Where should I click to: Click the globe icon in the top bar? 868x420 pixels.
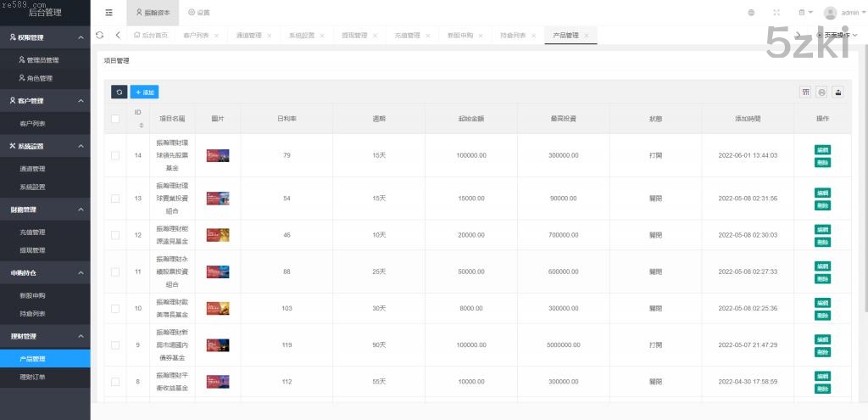(751, 13)
